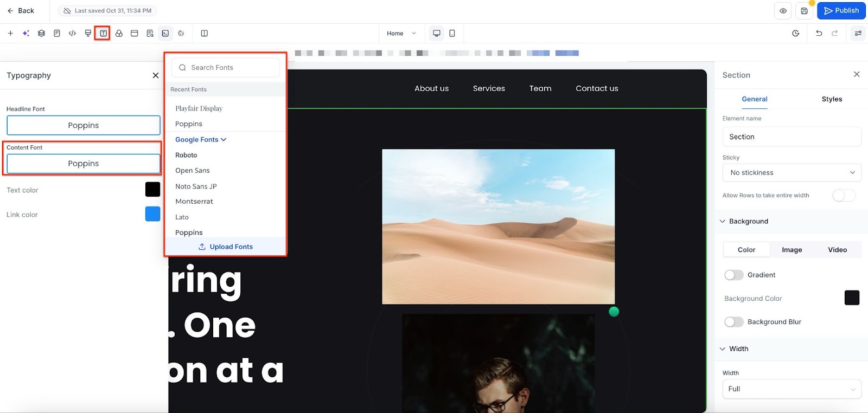Select the Image background tab

792,250
